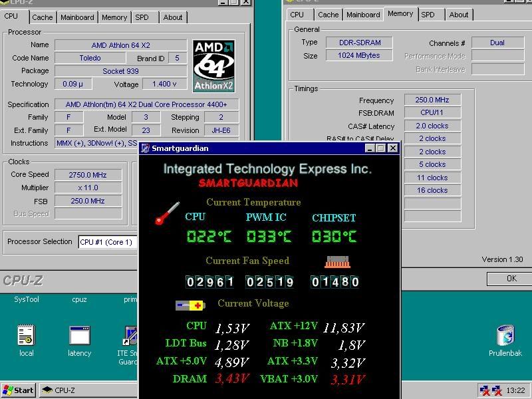Click the fan speed counter '02961'
The image size is (532, 399).
(210, 282)
